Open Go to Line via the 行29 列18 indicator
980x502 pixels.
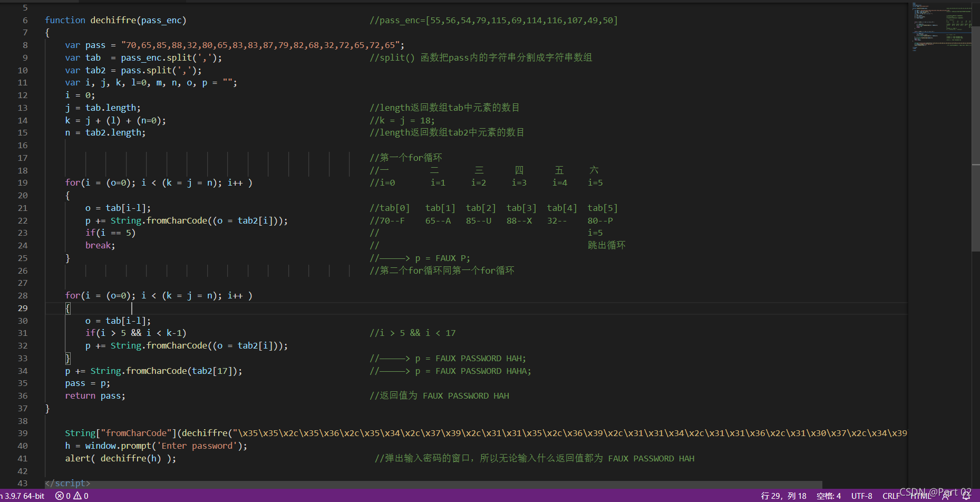784,496
